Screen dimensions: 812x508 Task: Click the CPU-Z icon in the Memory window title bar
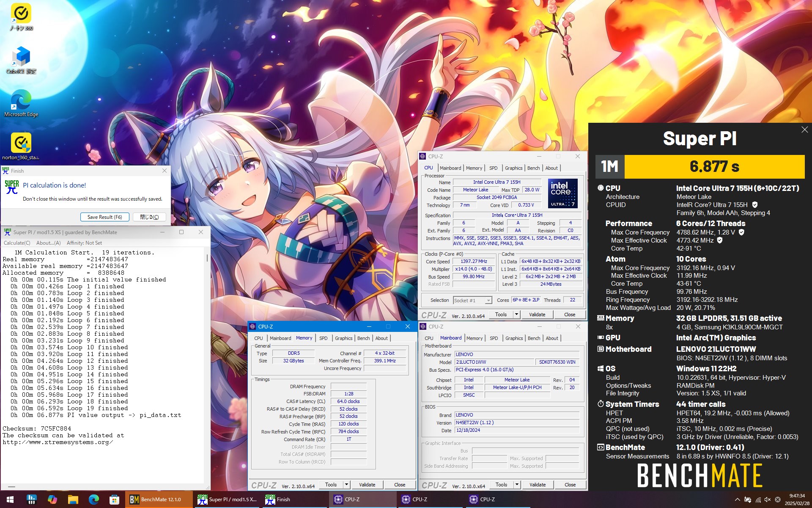click(x=252, y=326)
